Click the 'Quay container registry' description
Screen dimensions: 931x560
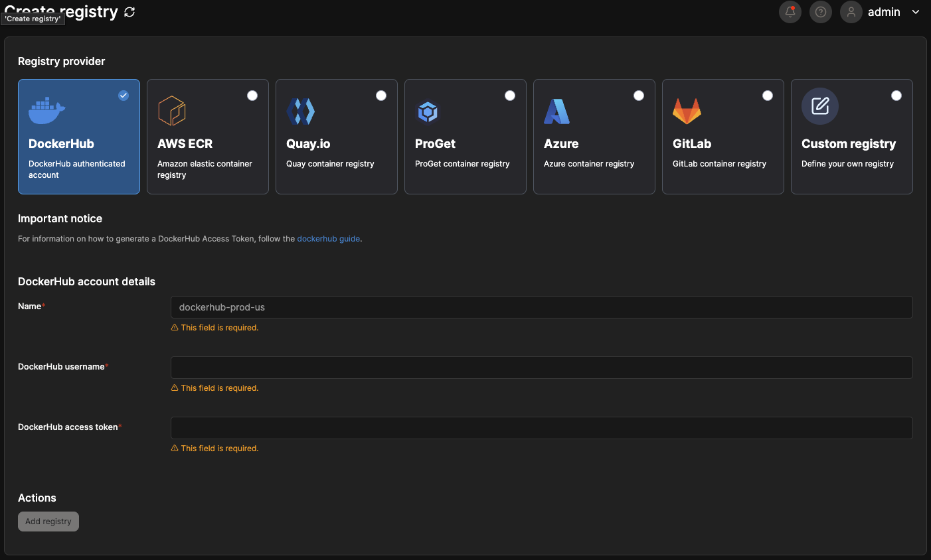[330, 164]
